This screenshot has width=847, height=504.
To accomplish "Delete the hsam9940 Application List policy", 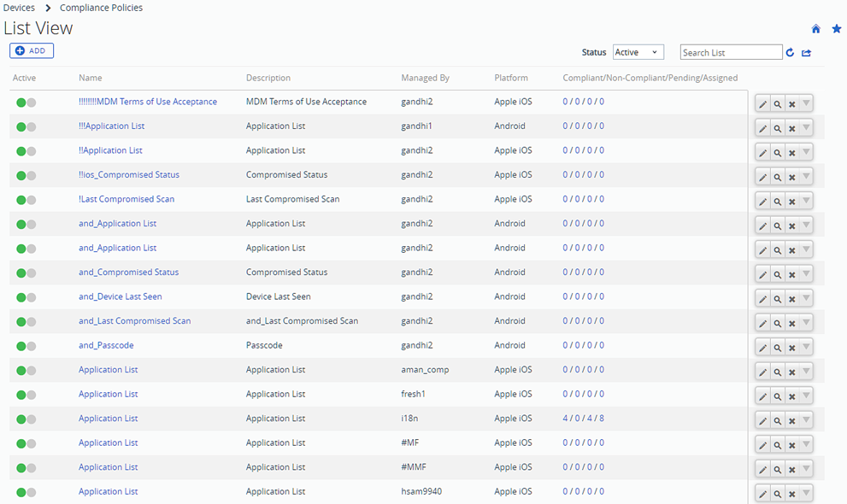I will [x=792, y=493].
